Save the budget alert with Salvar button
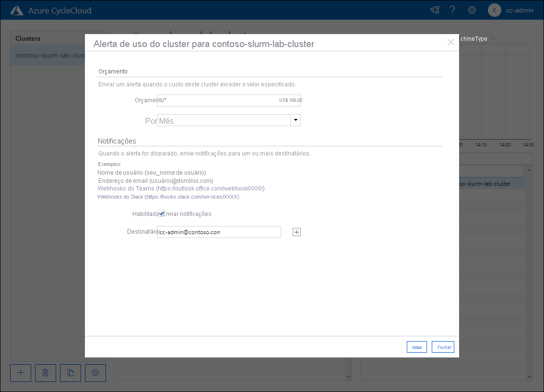Screen dimensions: 544x392 (x=416, y=346)
